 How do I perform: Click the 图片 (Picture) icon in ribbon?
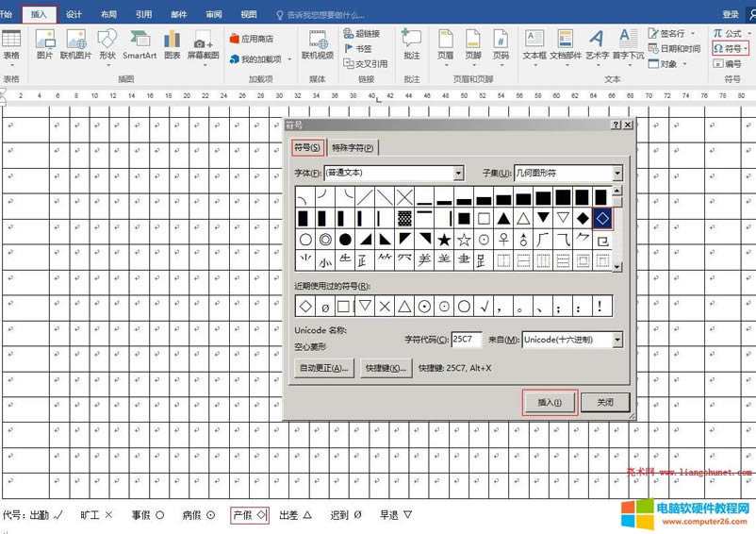click(x=44, y=43)
